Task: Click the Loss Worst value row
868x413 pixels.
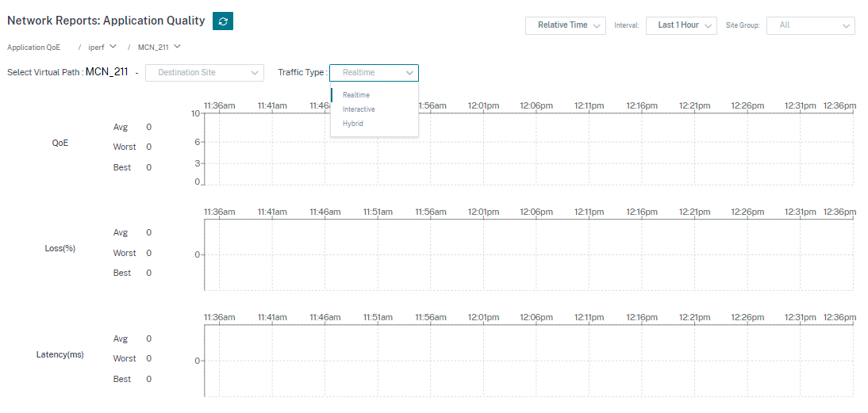Action: click(x=133, y=253)
